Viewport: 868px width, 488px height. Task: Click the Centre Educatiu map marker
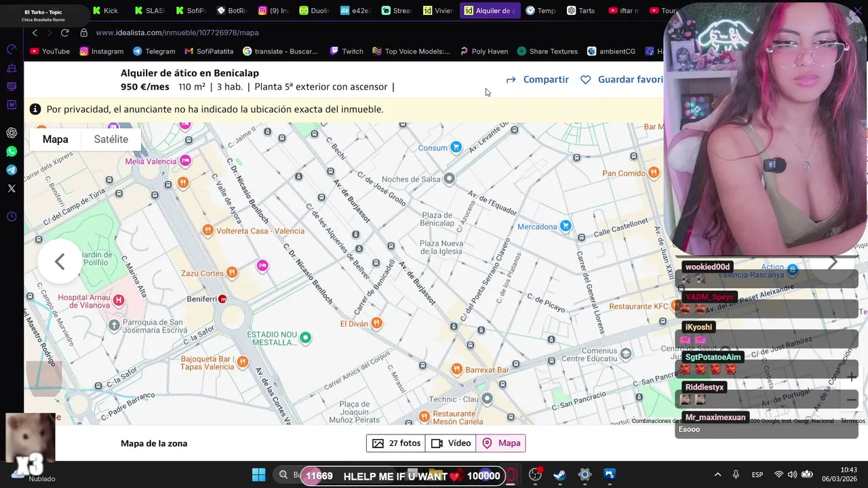(x=626, y=353)
